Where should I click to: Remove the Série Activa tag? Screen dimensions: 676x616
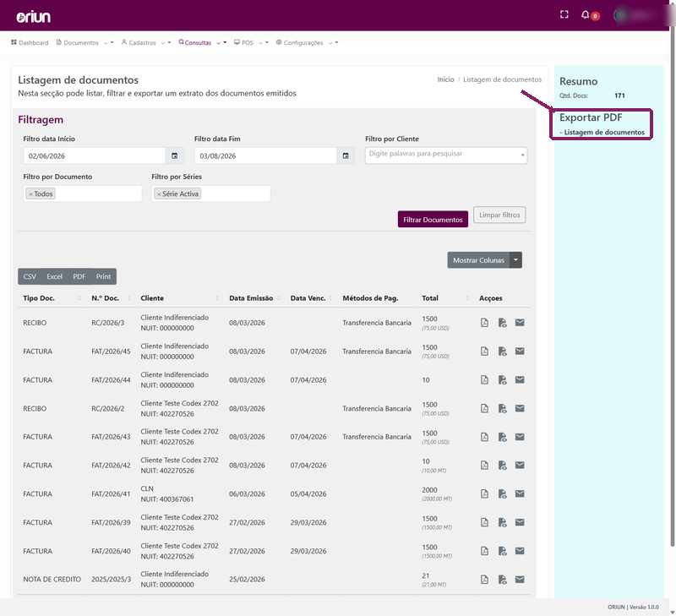(x=159, y=194)
